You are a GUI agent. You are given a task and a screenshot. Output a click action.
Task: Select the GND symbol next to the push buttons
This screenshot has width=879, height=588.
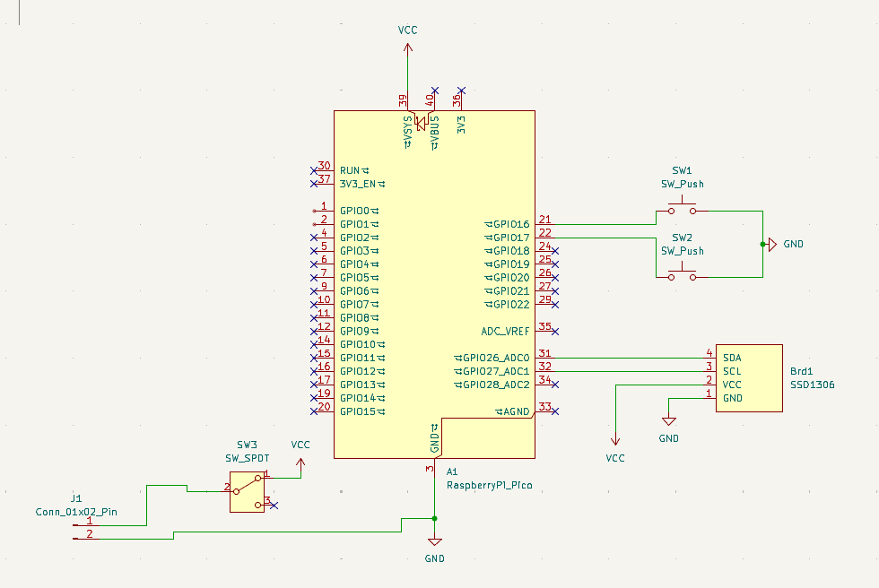772,244
